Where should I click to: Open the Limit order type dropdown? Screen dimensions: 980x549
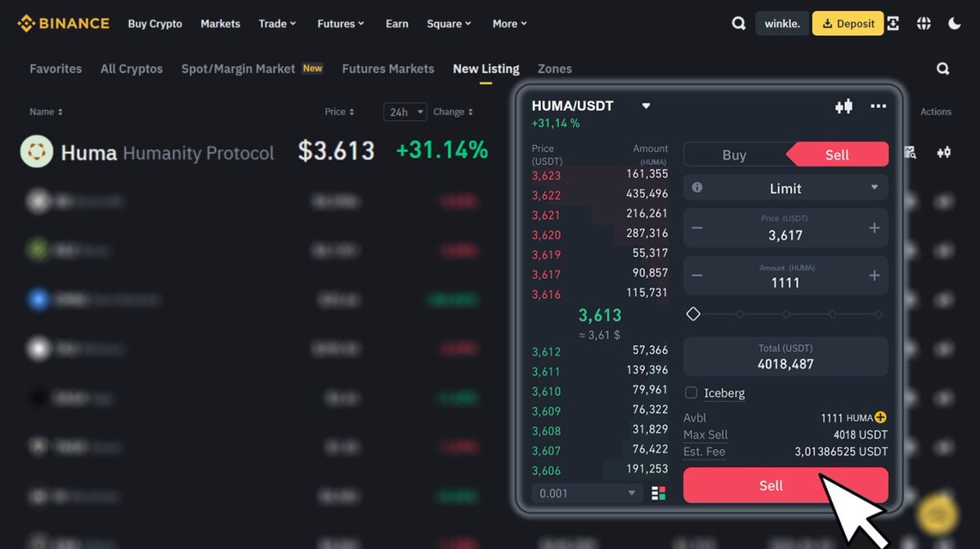785,188
